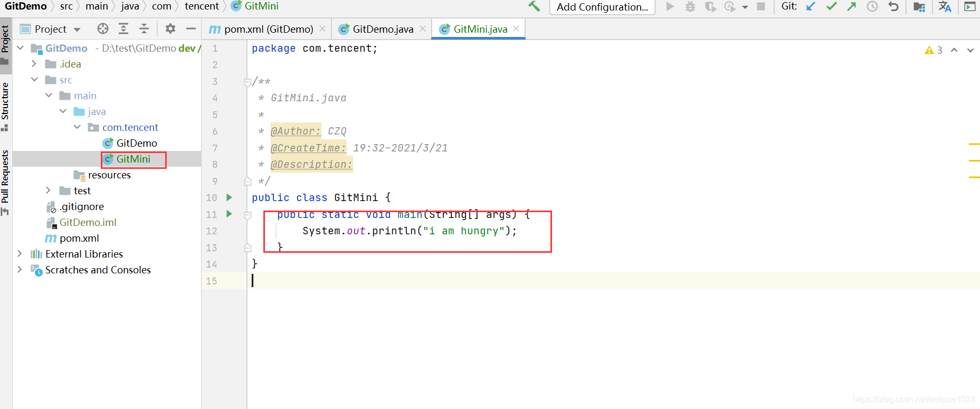Click the run-anything icon at the toolbar's far right
Screen dimensions: 980x409
970,7
